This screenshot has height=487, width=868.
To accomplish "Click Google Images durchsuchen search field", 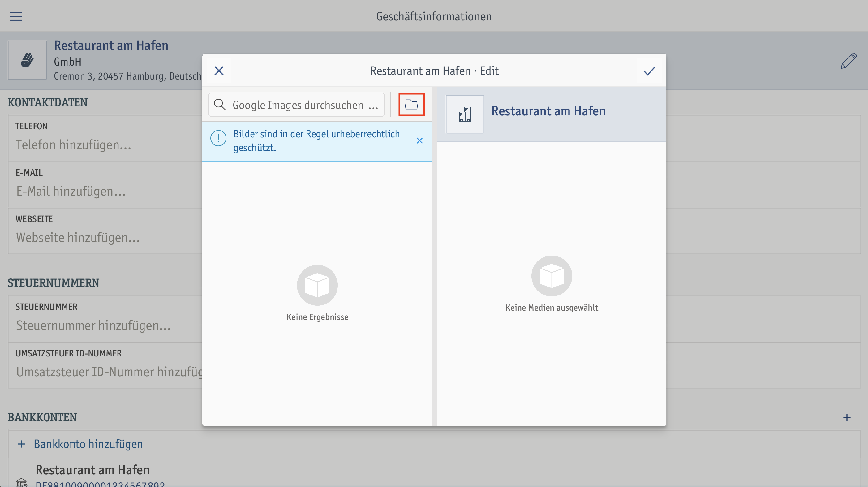I will [297, 105].
